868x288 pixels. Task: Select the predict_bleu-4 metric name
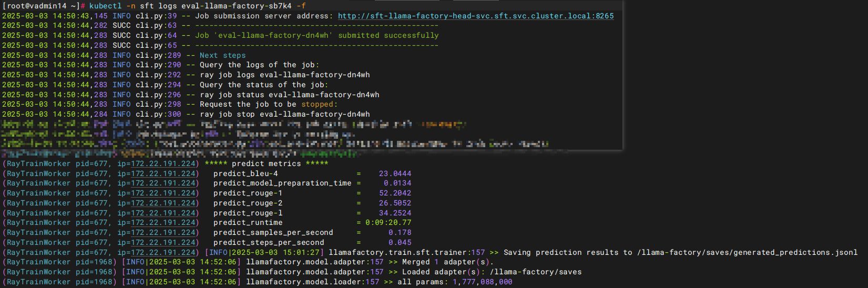coord(246,173)
